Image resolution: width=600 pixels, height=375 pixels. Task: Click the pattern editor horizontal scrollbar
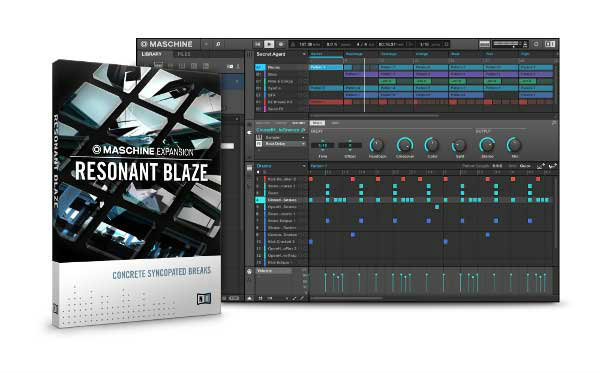[x=346, y=298]
